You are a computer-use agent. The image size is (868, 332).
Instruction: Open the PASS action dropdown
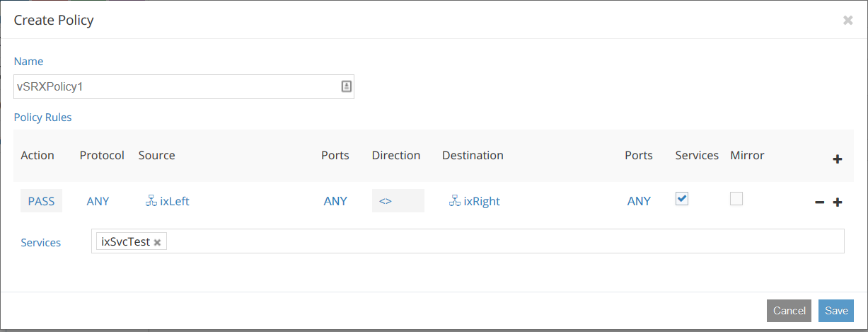tap(41, 201)
